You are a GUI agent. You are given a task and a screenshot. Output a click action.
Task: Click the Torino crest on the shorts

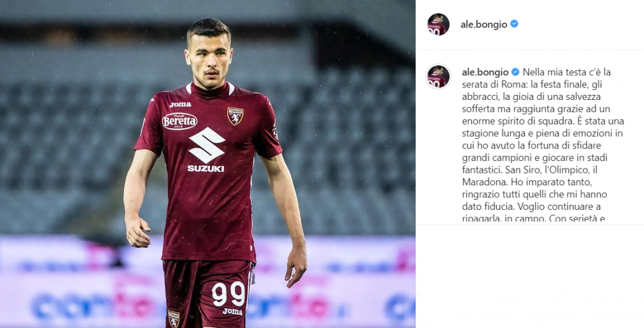[x=174, y=319]
